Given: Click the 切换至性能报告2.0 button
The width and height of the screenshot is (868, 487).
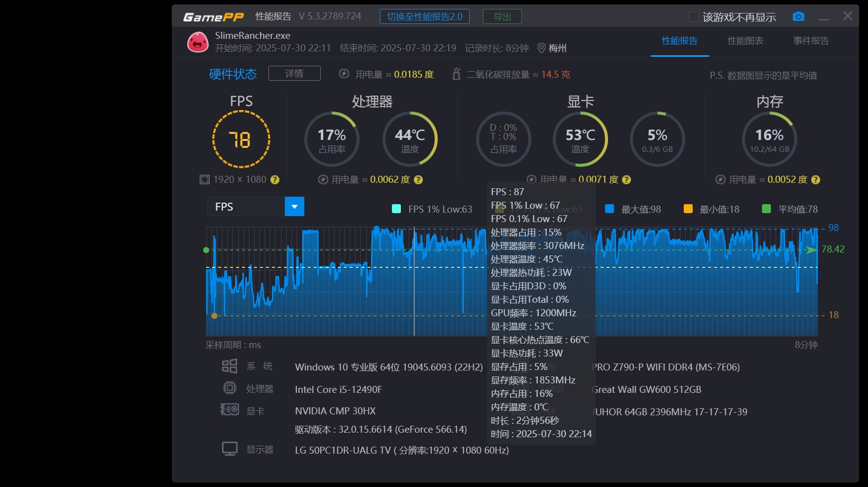Looking at the screenshot, I should click(x=425, y=16).
